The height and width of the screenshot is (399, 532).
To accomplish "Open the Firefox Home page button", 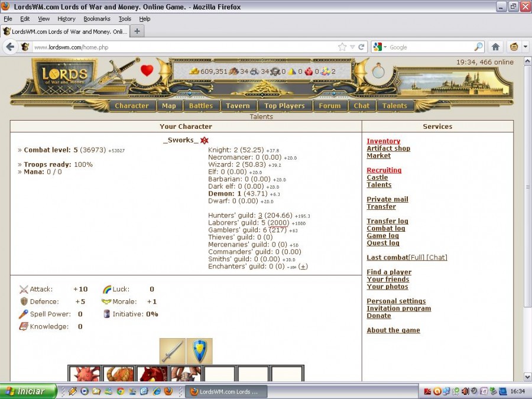I will coord(495,47).
